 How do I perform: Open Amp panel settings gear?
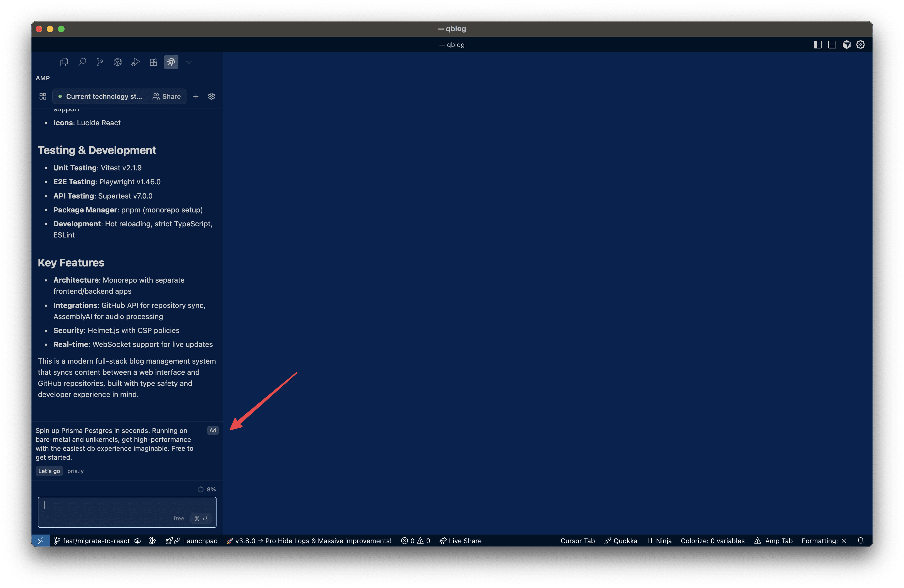click(212, 97)
